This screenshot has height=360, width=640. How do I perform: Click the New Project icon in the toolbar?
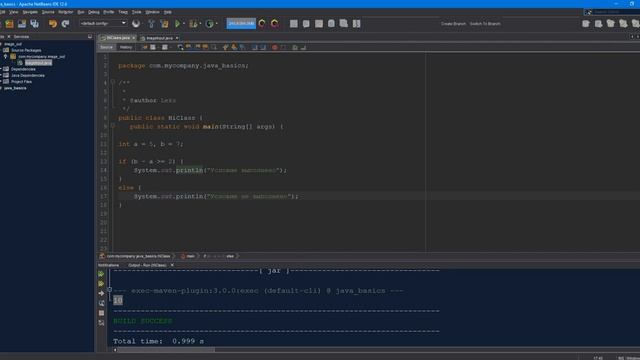pyautogui.click(x=9, y=24)
